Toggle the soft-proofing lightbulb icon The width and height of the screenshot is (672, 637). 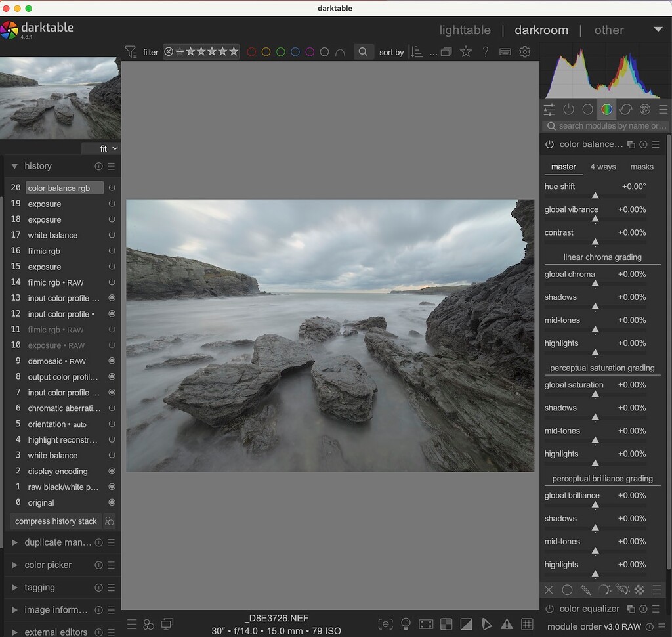(406, 624)
